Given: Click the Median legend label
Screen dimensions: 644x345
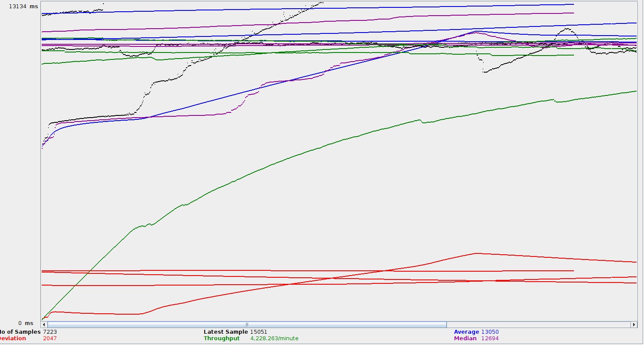Looking at the screenshot, I should click(x=465, y=338).
